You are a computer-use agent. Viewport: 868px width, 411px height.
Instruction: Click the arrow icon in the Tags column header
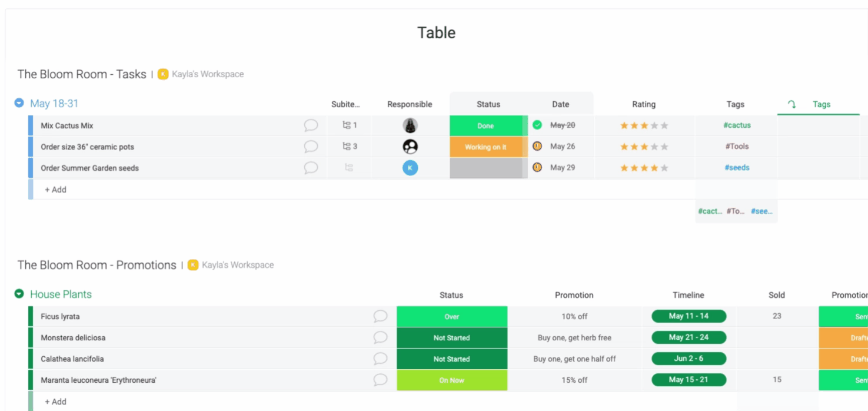click(791, 104)
